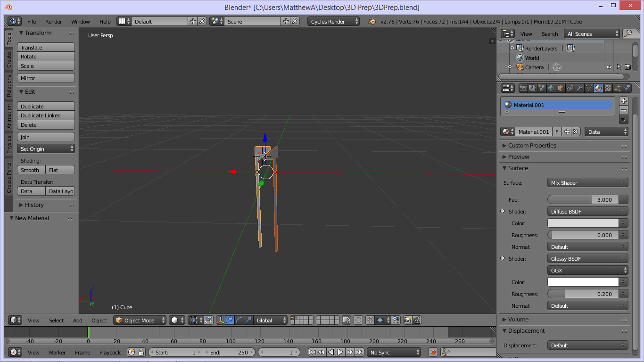
Task: Play animation in reverse
Action: tap(331, 352)
